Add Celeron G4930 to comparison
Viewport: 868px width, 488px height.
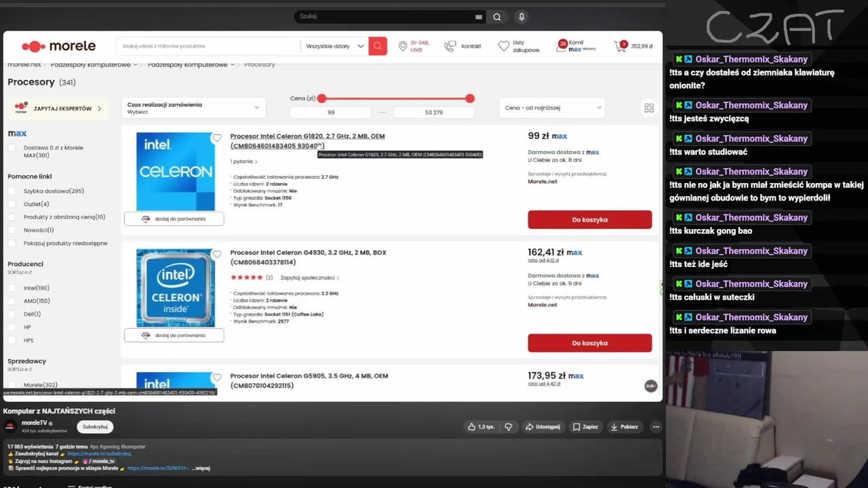174,335
